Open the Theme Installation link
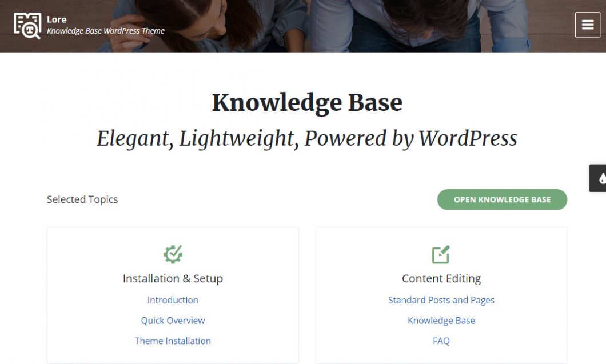The image size is (606, 364). (x=173, y=341)
